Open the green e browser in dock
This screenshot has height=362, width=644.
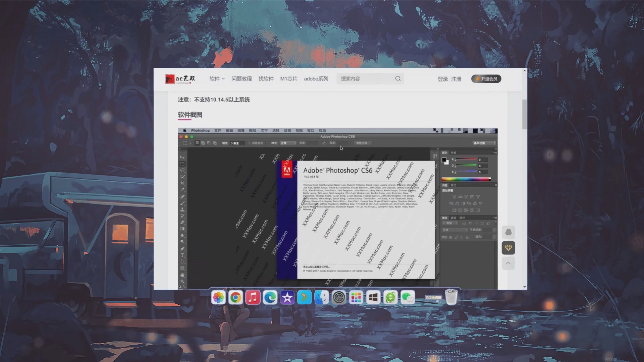click(391, 297)
